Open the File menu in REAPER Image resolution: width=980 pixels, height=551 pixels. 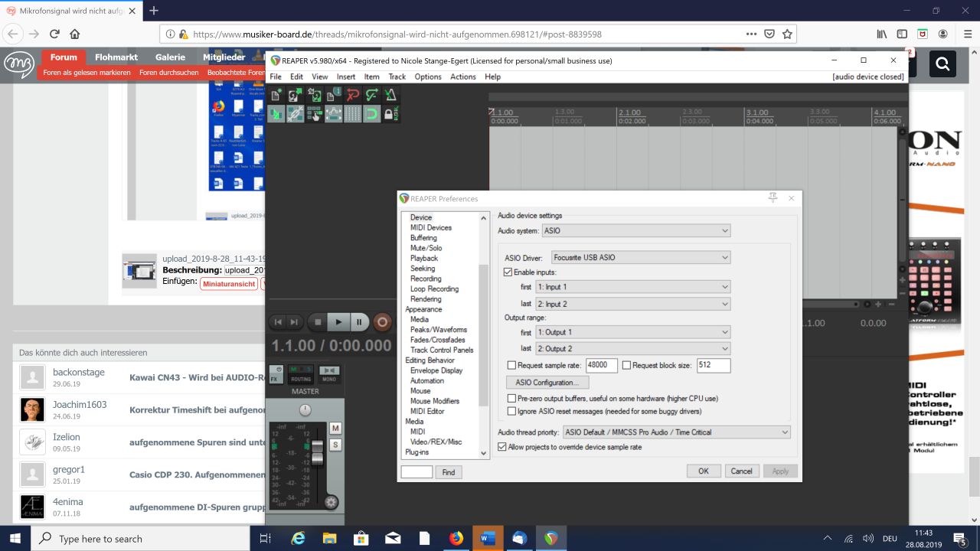pos(276,77)
